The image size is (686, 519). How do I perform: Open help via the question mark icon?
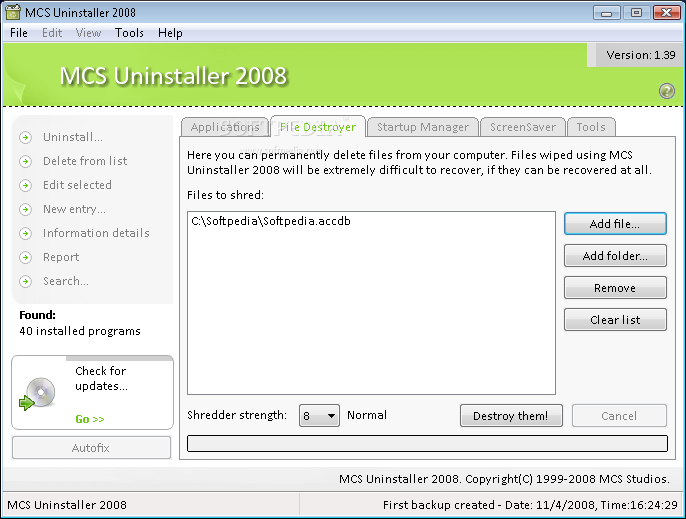pyautogui.click(x=666, y=91)
